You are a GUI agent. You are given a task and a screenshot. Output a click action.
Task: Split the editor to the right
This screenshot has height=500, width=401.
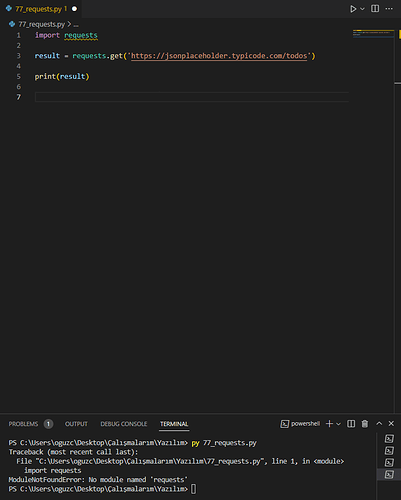coord(375,9)
